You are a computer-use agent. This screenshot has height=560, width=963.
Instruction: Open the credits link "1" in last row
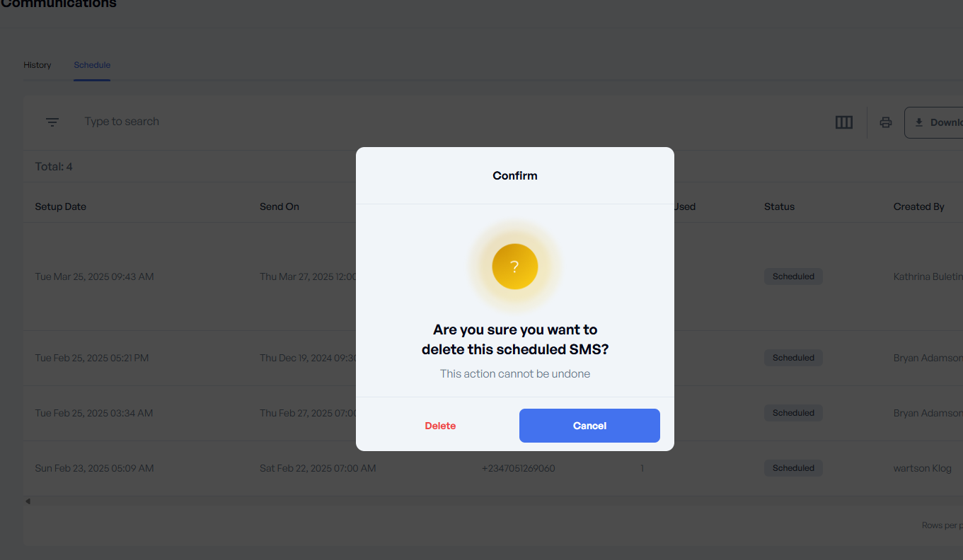click(x=642, y=468)
